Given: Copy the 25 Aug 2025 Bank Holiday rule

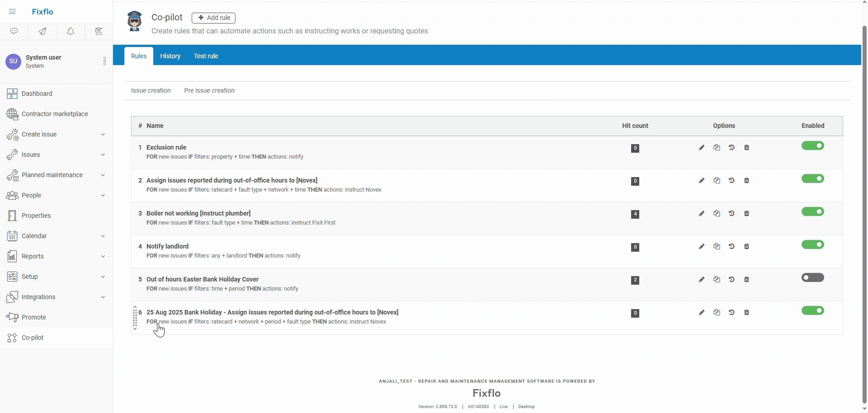Looking at the screenshot, I should 717,313.
